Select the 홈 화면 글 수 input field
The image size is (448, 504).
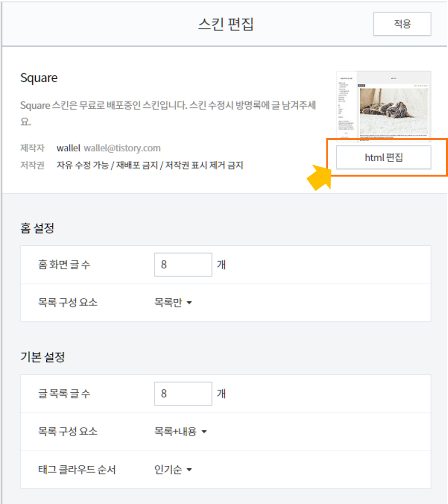point(183,264)
